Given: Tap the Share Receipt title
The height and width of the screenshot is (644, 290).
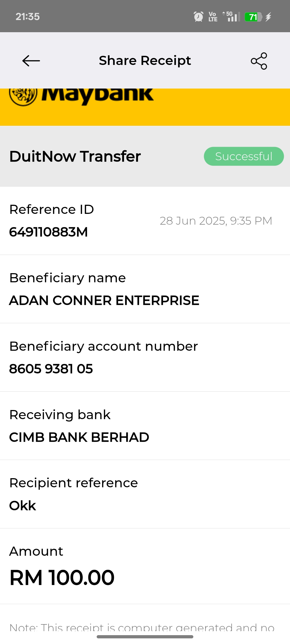Looking at the screenshot, I should [x=145, y=61].
